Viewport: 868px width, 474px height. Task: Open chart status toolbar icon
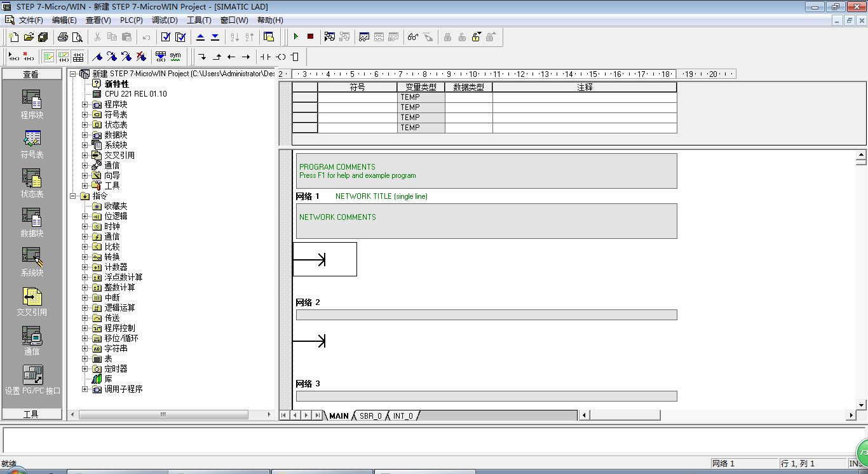click(x=364, y=37)
